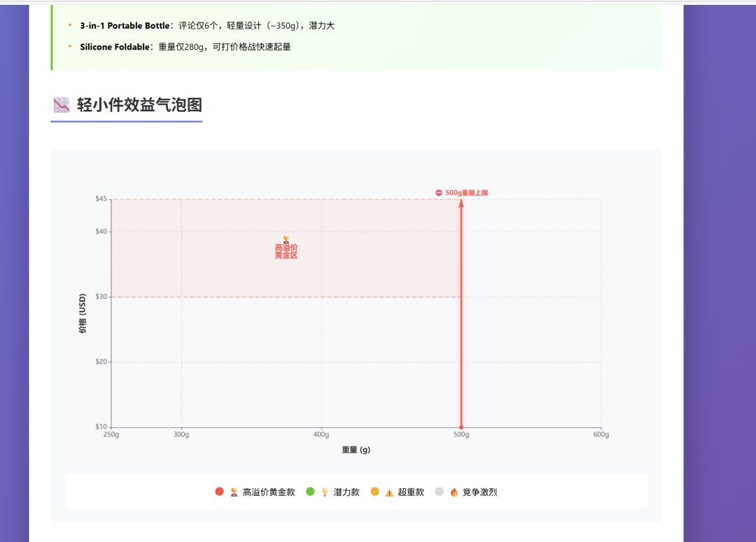Toggle the 高溢价黄金款 legend series
Screen dimensions: 756x542
click(x=255, y=492)
